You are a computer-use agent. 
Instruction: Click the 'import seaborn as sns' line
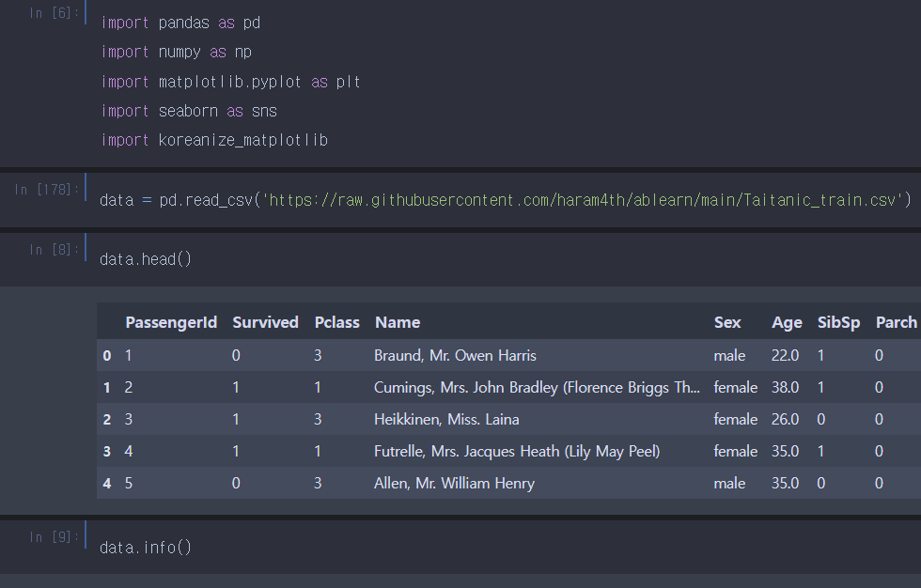coord(189,111)
